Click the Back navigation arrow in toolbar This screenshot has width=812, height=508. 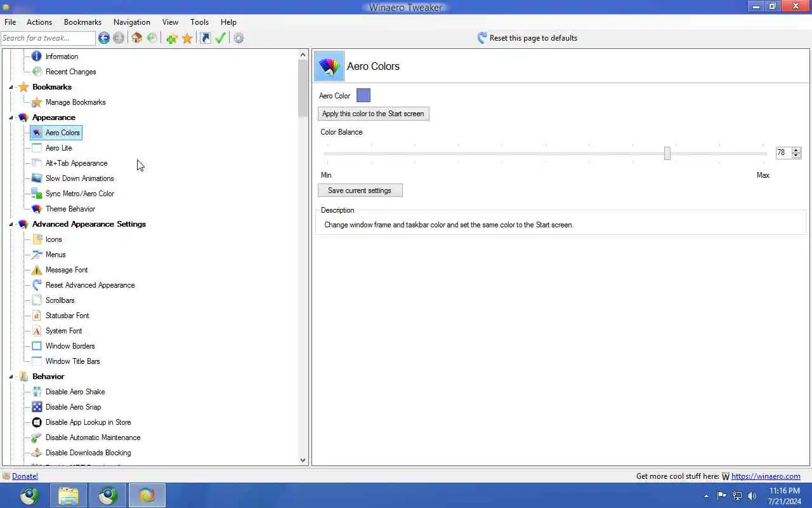(x=104, y=38)
